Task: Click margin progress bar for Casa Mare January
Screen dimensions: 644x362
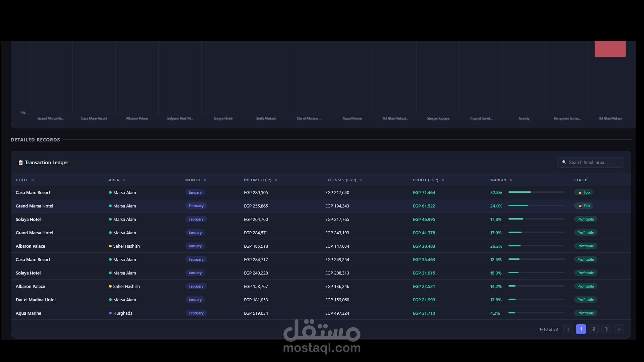Action: pyautogui.click(x=536, y=192)
